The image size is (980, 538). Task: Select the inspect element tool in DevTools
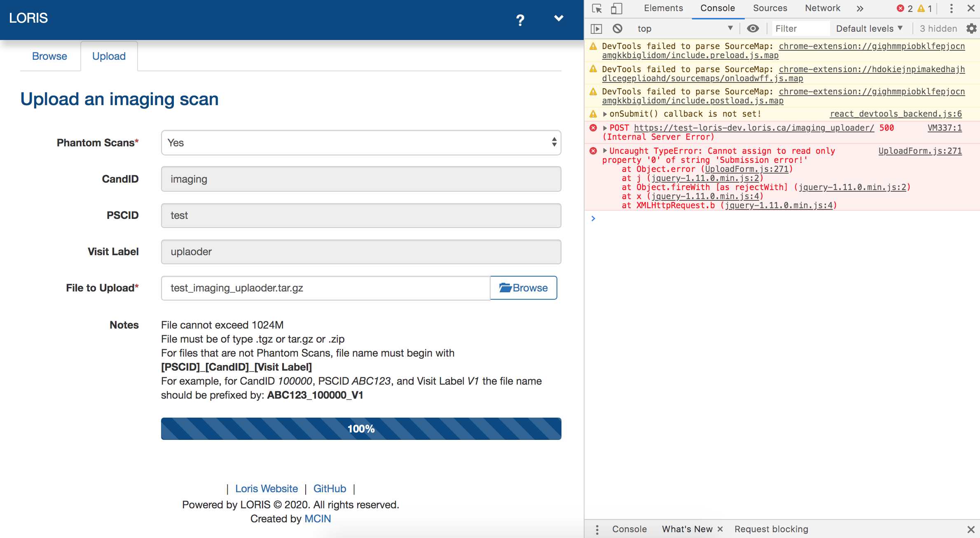click(596, 8)
